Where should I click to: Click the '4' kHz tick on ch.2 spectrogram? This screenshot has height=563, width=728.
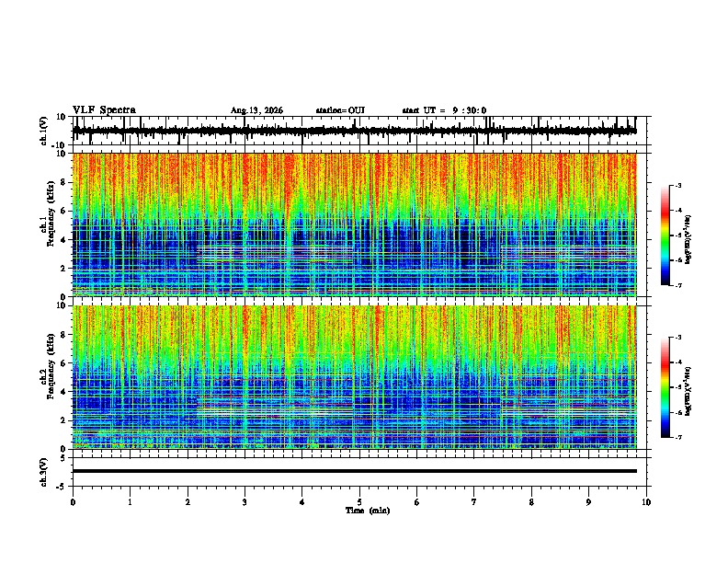[x=63, y=392]
